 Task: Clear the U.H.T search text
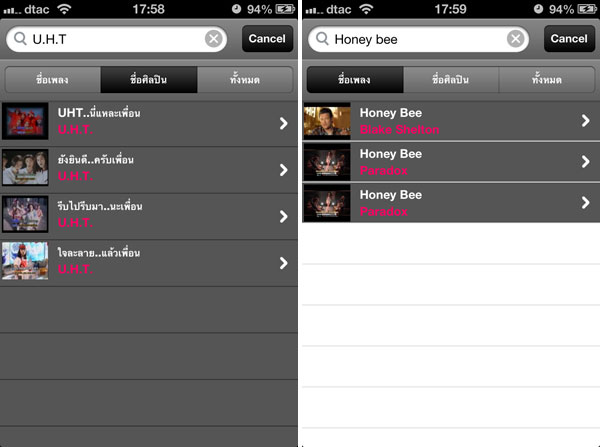point(214,39)
